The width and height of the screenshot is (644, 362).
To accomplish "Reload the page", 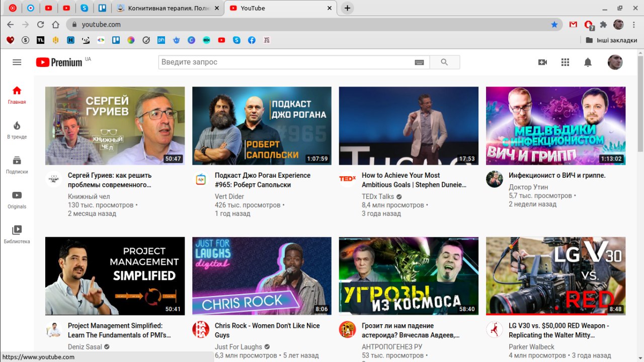I will point(40,24).
